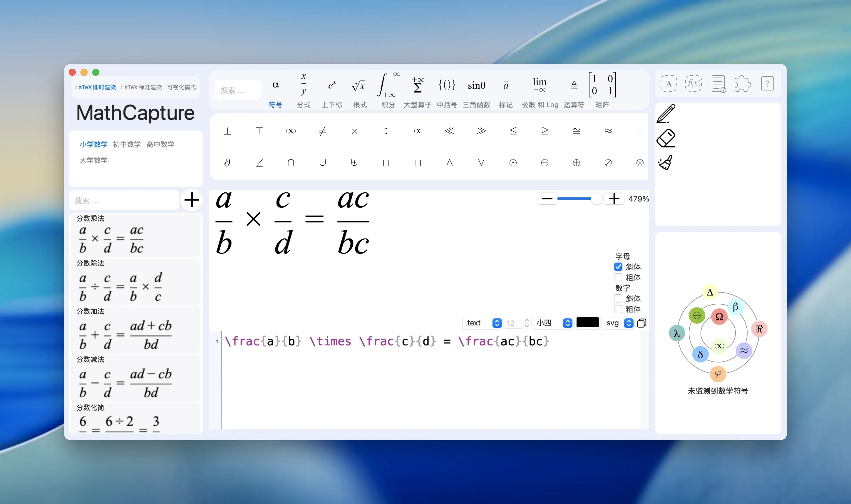Select the pencil drawing tool
This screenshot has width=851, height=504.
[666, 114]
